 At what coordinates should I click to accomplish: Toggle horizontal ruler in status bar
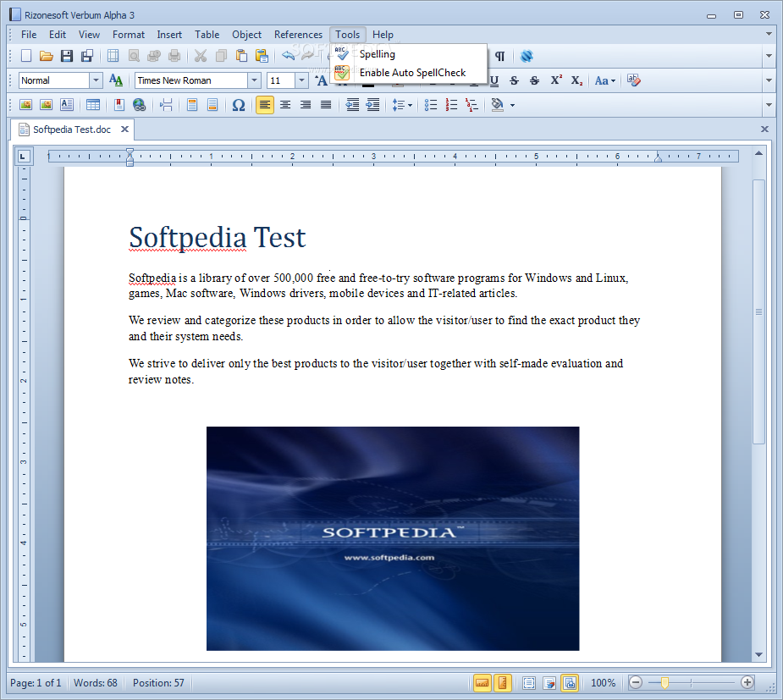[x=482, y=683]
